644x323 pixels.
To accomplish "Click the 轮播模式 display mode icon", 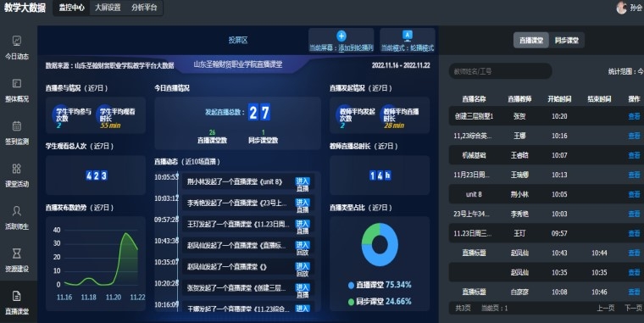I will click(408, 36).
